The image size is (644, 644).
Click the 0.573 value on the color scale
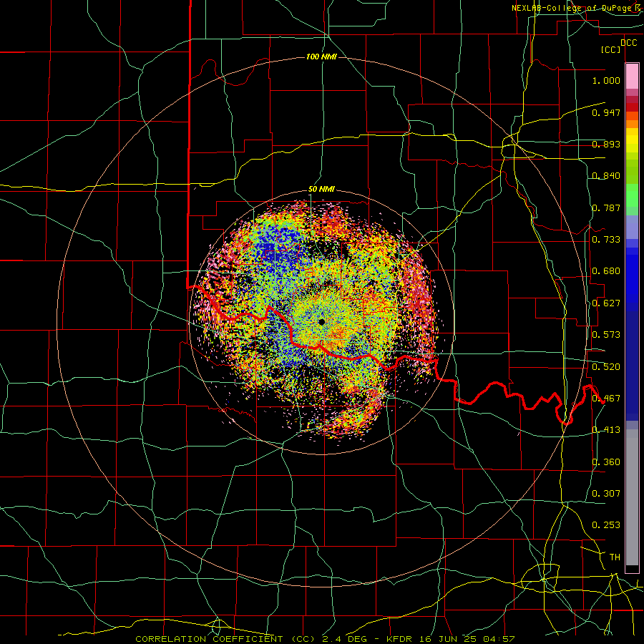point(606,335)
